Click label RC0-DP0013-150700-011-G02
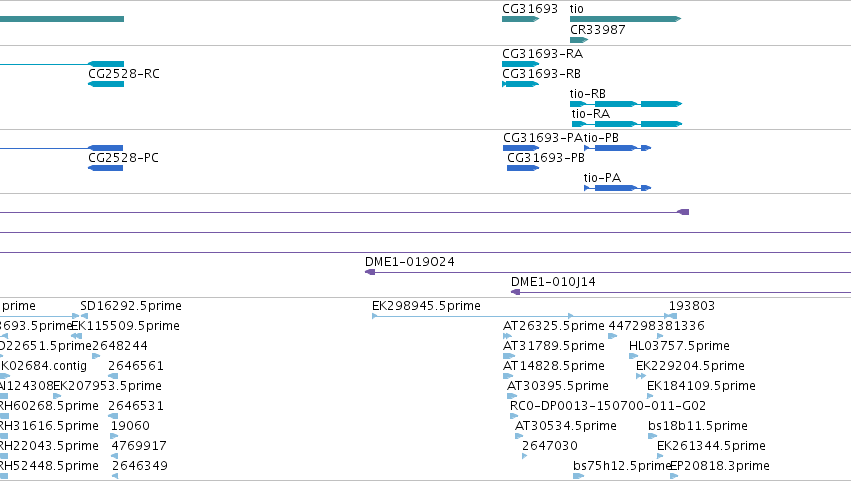This screenshot has height=481, width=851. [608, 406]
